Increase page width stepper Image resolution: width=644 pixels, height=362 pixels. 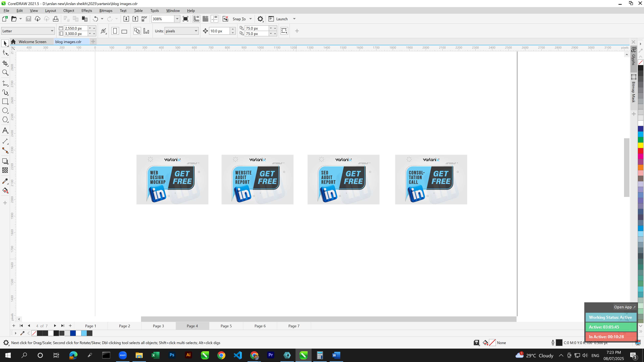(94, 28)
